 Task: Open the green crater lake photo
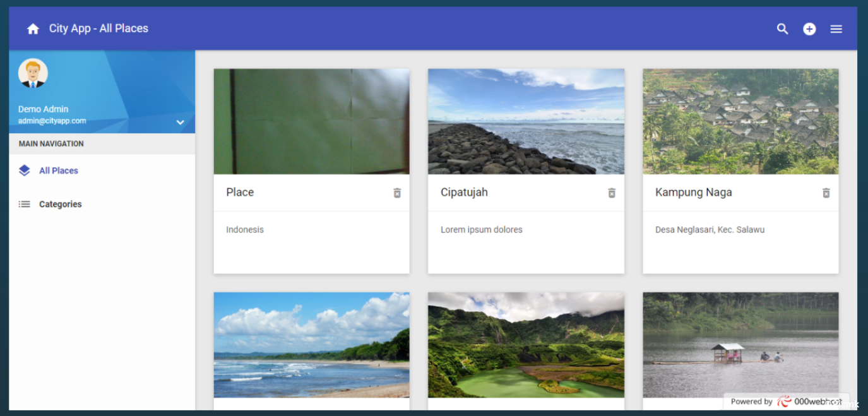[526, 345]
